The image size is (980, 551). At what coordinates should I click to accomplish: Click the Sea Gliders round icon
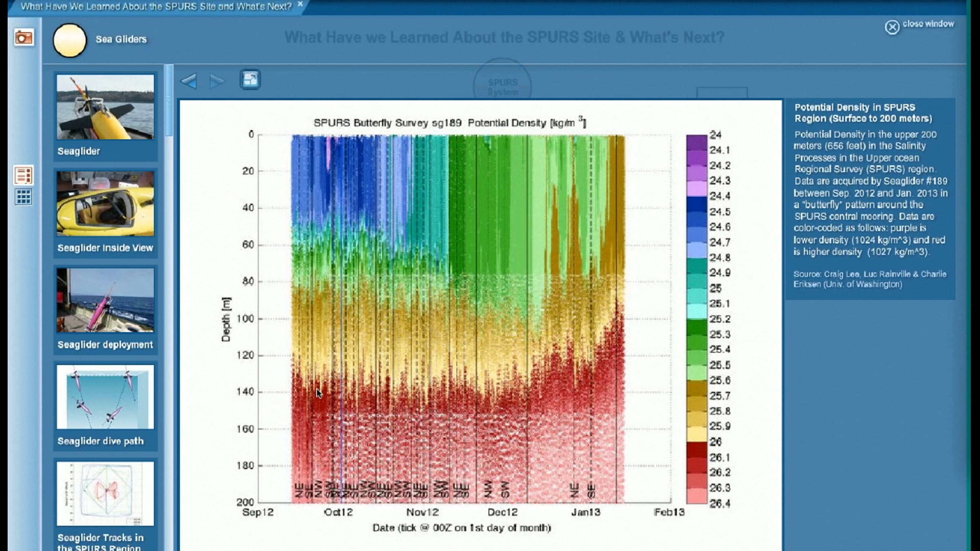70,40
